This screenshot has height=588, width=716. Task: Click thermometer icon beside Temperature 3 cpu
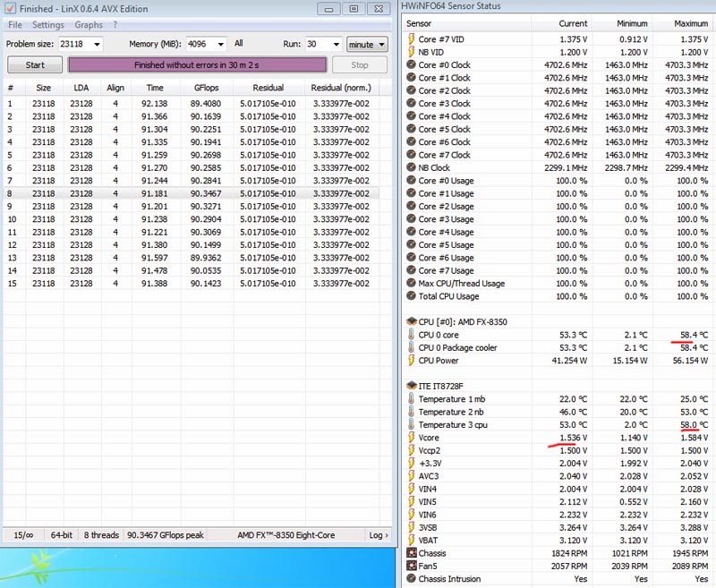[412, 424]
